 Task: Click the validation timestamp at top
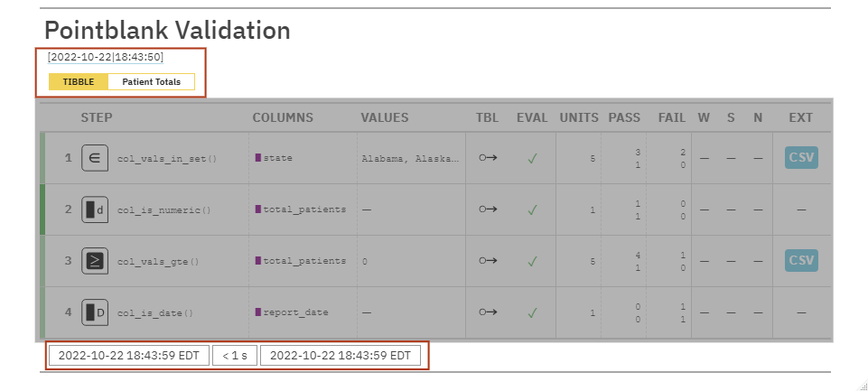pos(106,57)
